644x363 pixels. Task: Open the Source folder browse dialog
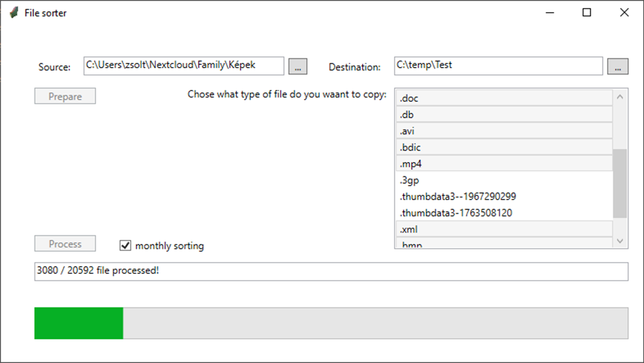pyautogui.click(x=298, y=66)
